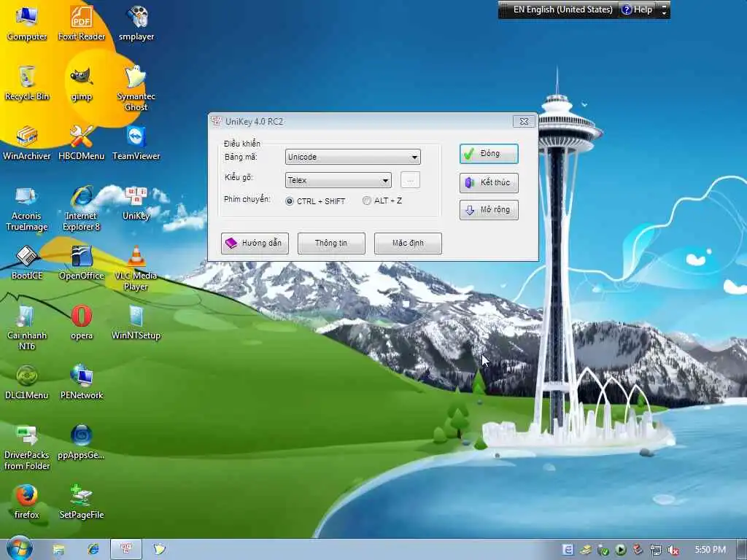Open language bar Help
Viewport: 747px width, 560px height.
pos(637,9)
